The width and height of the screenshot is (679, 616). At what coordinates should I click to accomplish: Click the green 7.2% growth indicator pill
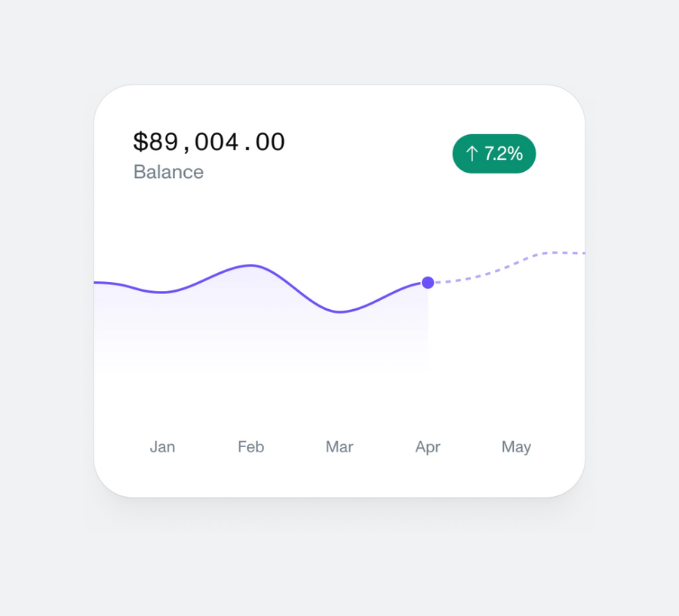click(494, 154)
